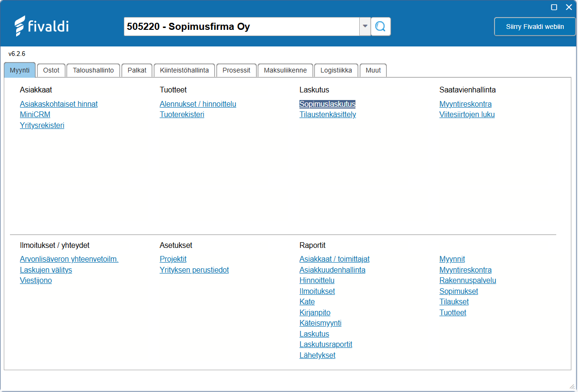Open Viitesiirtojen luku link
The width and height of the screenshot is (578, 392).
pos(467,115)
